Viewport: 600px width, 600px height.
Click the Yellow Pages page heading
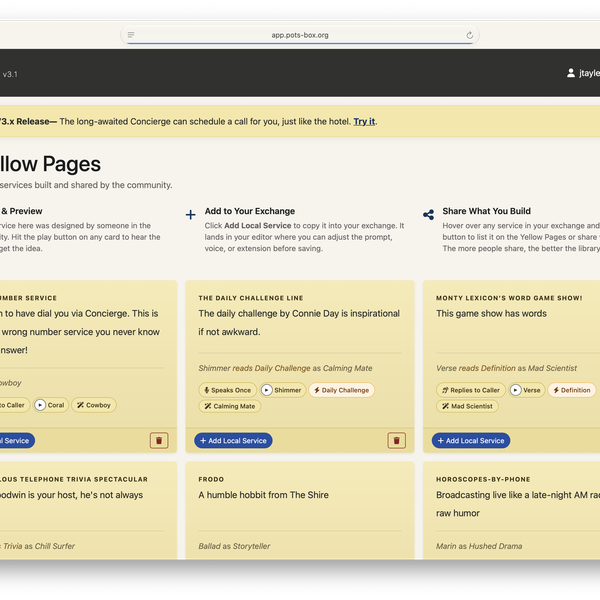(x=50, y=164)
